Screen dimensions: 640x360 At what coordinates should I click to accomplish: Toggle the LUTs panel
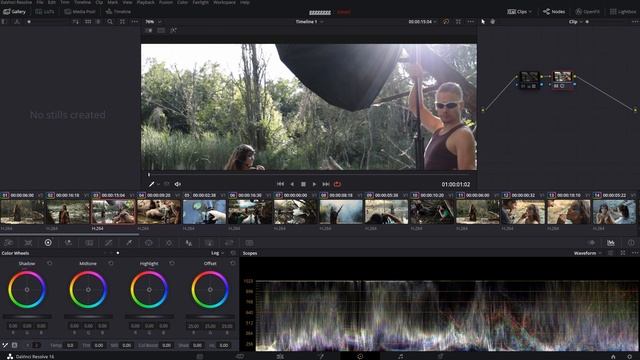click(x=45, y=12)
